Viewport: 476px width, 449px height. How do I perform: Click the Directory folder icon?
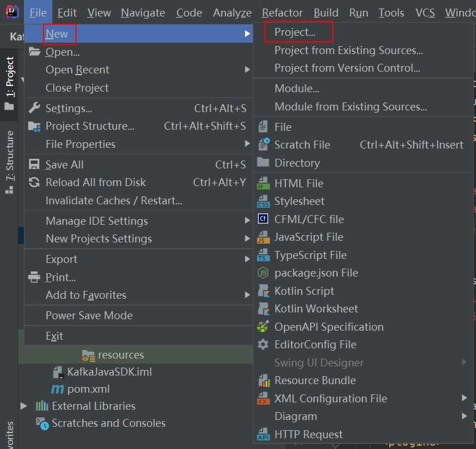[x=263, y=162]
